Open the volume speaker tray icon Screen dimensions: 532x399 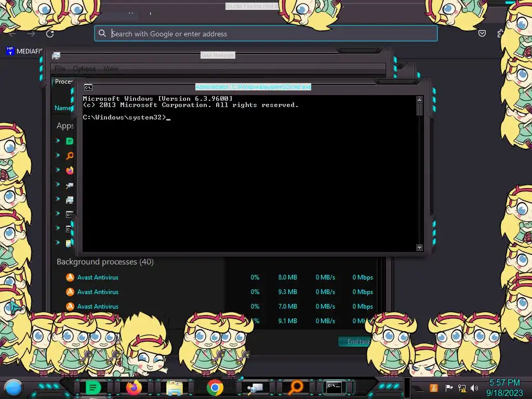point(474,388)
